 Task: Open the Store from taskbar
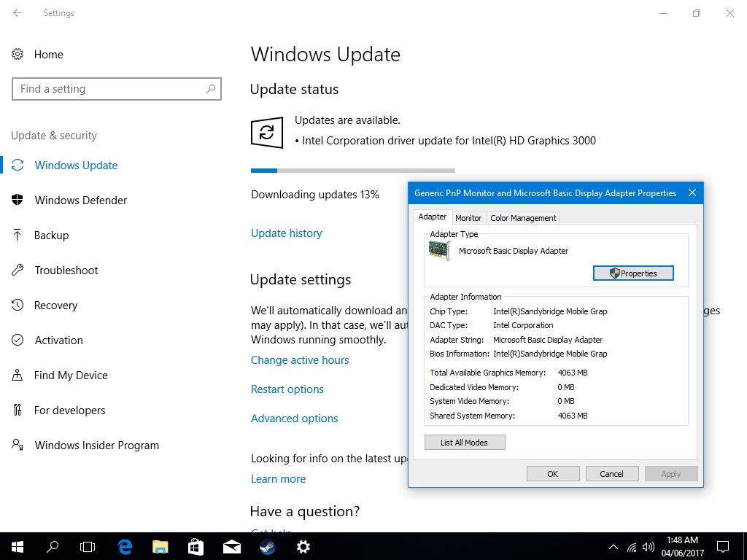[x=196, y=547]
